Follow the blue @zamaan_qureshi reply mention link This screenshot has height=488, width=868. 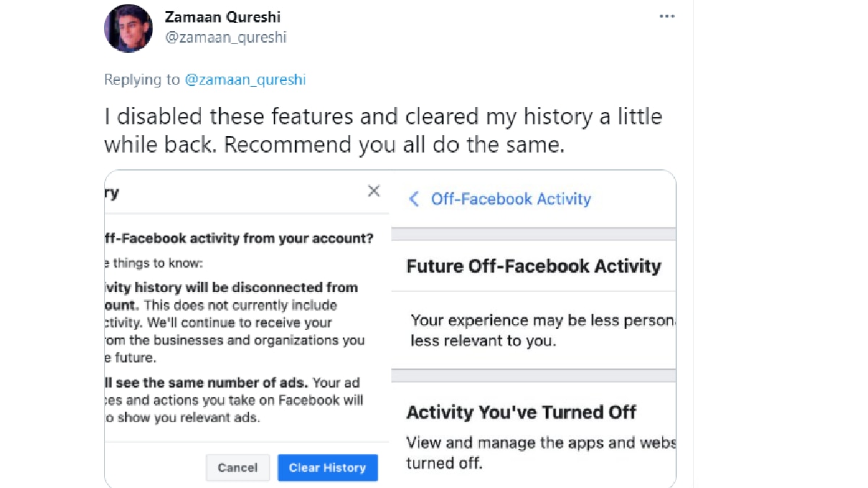click(x=245, y=80)
